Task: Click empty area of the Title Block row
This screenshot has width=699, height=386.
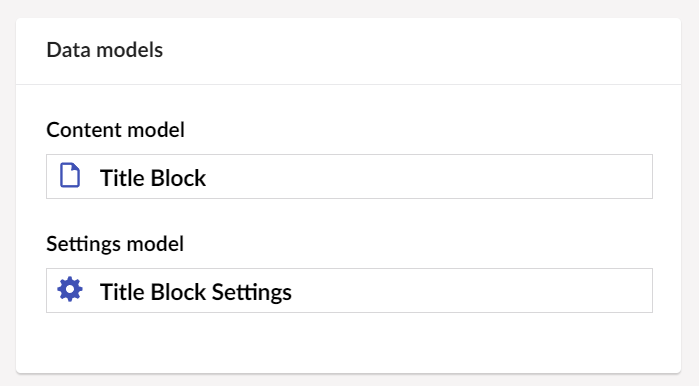Action: (428, 177)
